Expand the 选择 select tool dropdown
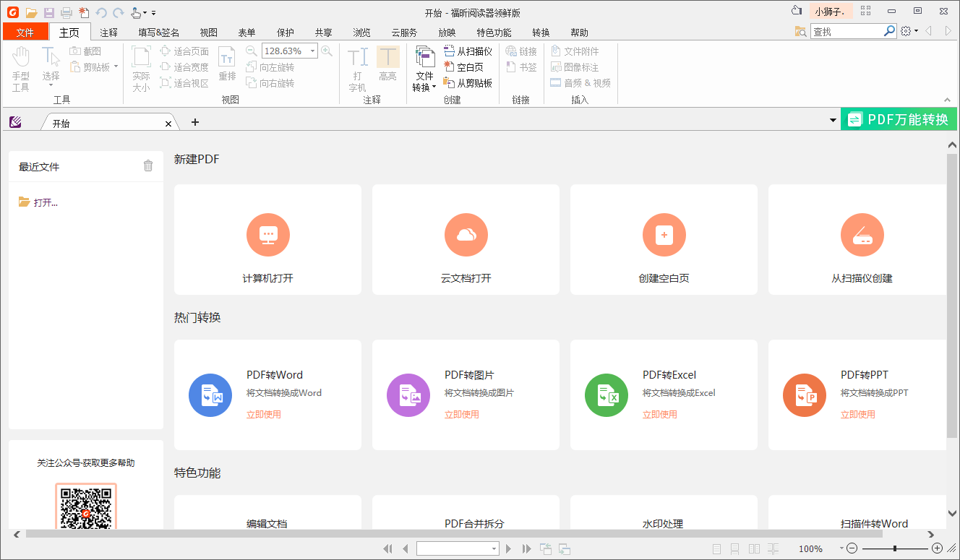The image size is (960, 560). tap(51, 87)
